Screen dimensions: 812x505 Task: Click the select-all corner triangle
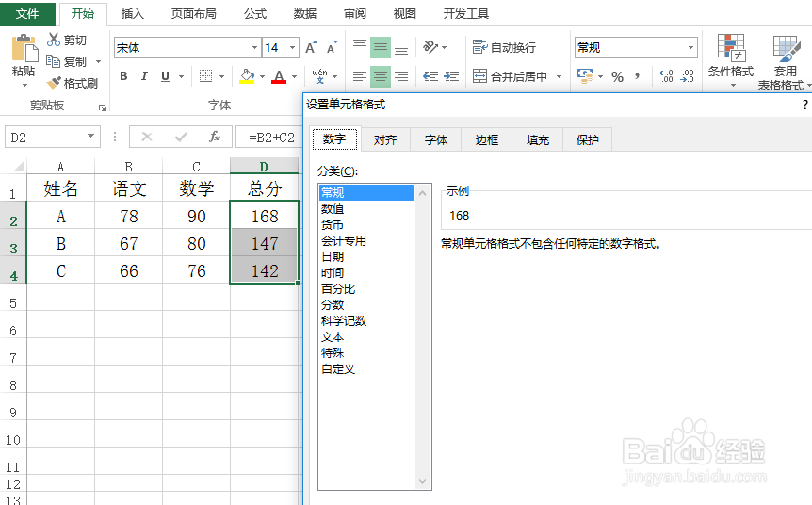point(19,166)
